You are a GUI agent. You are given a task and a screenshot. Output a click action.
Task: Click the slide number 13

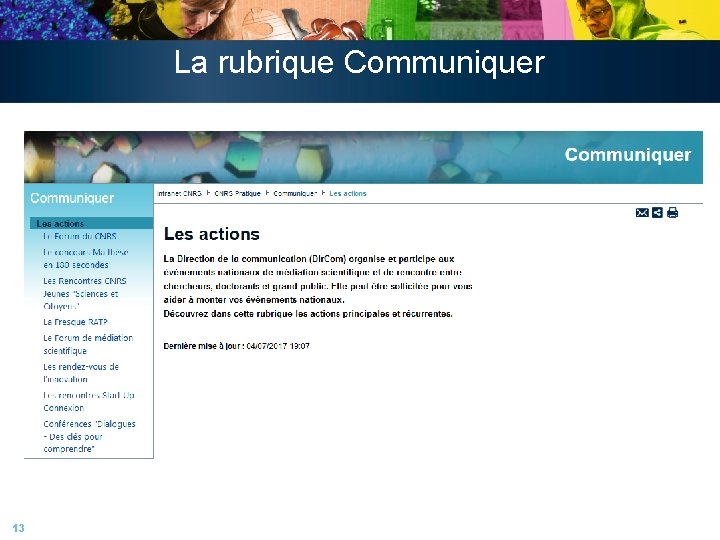click(18, 528)
